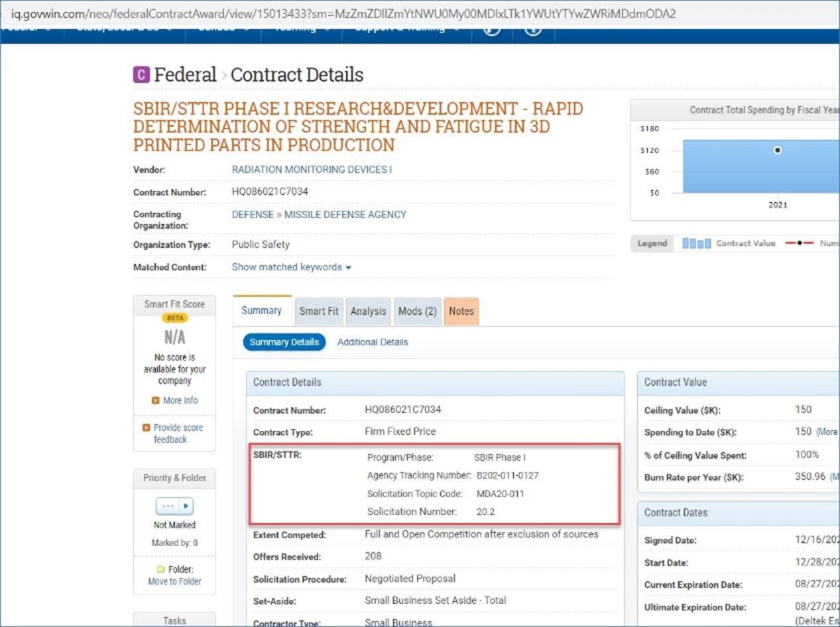Expand Show matched keywords

click(x=291, y=267)
